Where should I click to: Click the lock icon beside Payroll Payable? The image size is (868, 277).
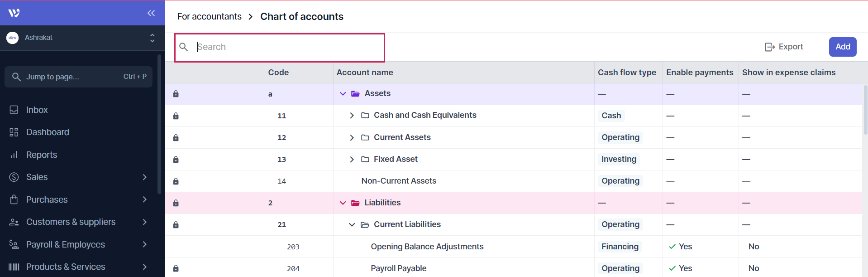(x=176, y=268)
